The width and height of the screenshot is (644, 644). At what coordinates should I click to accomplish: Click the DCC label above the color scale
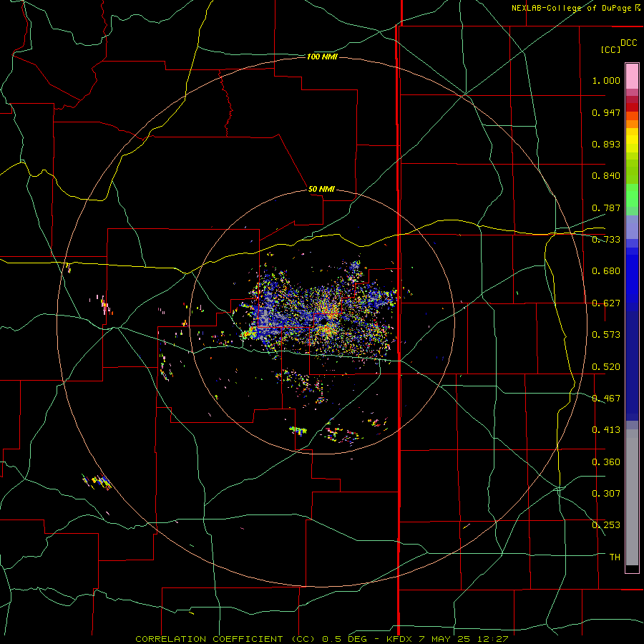tap(628, 42)
